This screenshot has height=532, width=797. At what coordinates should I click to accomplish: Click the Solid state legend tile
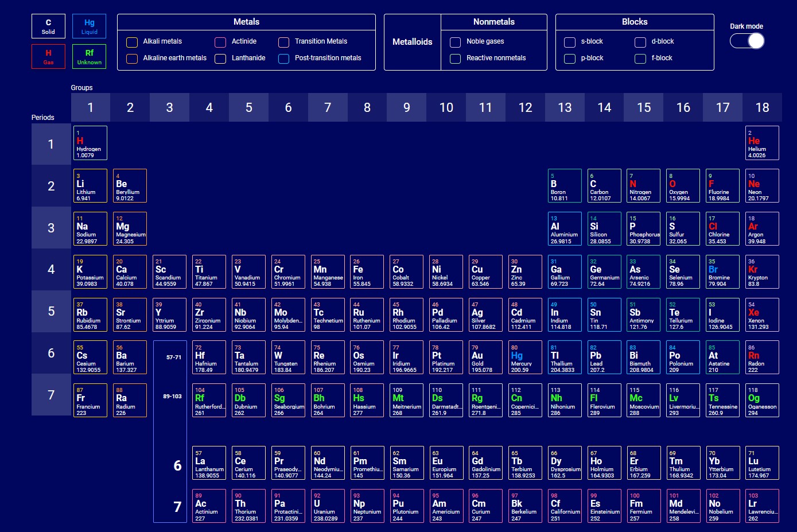point(48,26)
